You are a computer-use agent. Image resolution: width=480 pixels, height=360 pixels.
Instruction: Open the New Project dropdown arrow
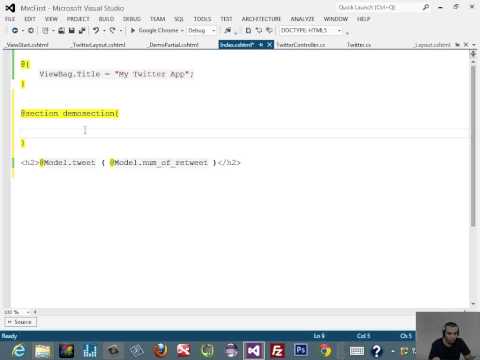click(x=53, y=31)
